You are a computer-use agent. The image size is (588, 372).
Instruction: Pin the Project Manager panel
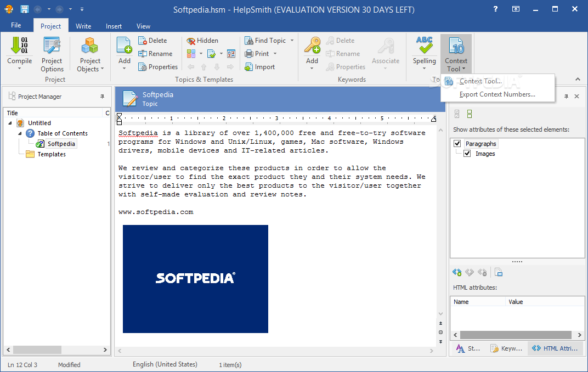[102, 97]
